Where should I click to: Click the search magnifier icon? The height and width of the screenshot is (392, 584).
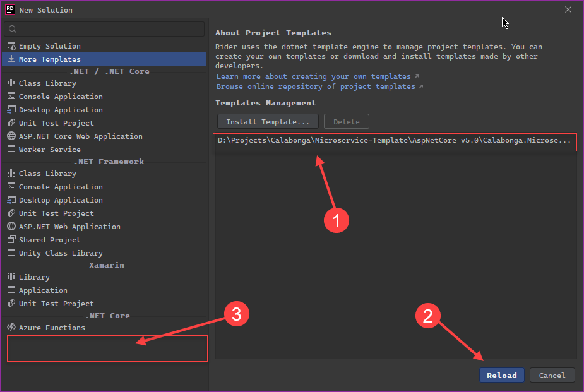[12, 29]
